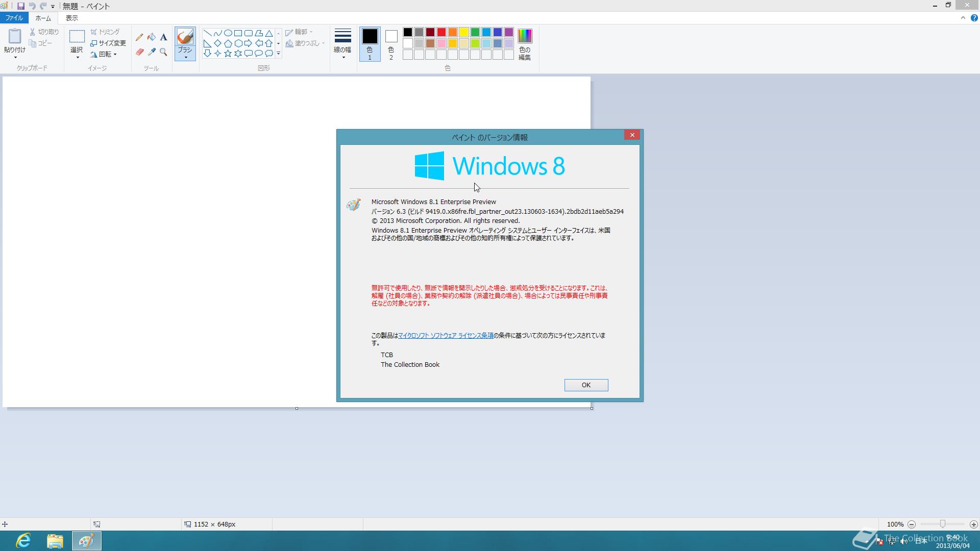980x551 pixels.
Task: Open the Line width (線の幅) dropdown
Action: 342,44
